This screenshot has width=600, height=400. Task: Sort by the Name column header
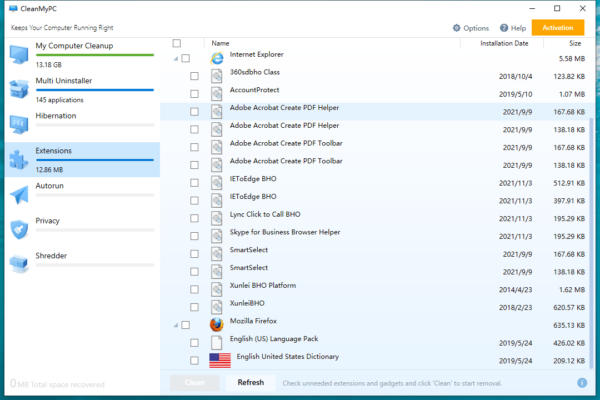tap(220, 43)
